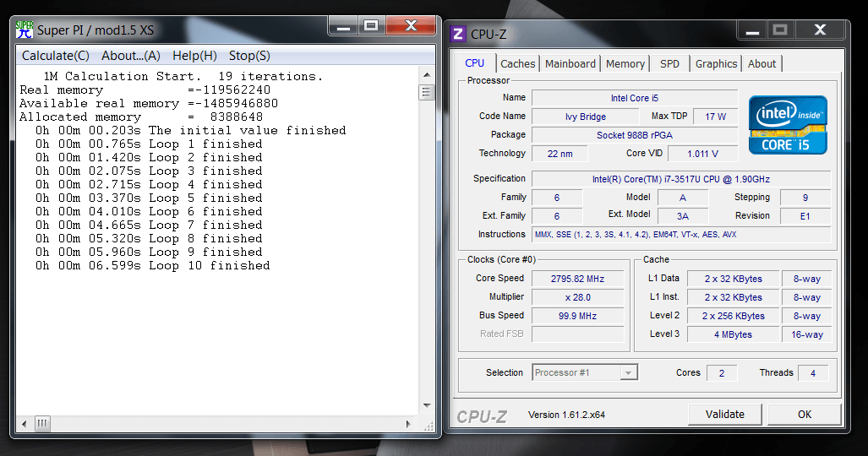Click the 'The initial value finished' line

click(x=190, y=131)
